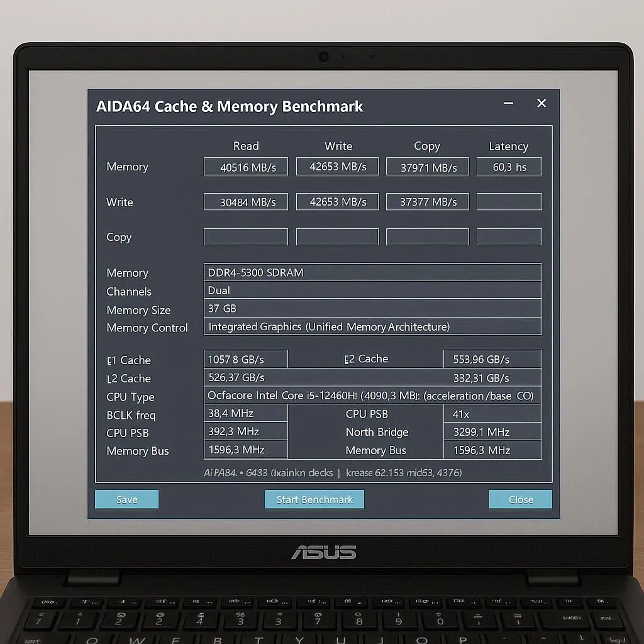The height and width of the screenshot is (644, 644).
Task: Click the CPU PSB 41x multiplier value
Action: click(x=492, y=413)
